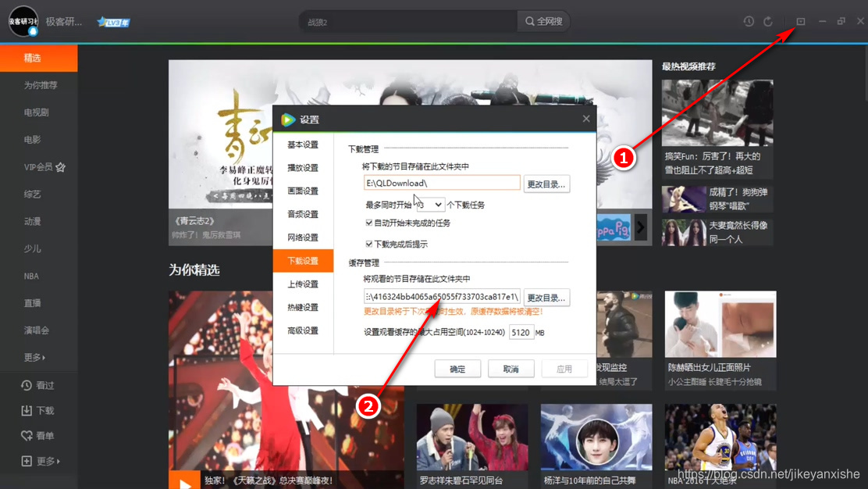Click the user avatar in top-left corner
Image resolution: width=868 pixels, height=489 pixels.
click(23, 21)
